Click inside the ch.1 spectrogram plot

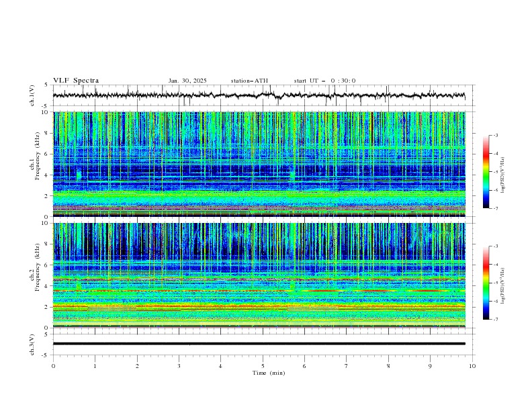pos(259,164)
